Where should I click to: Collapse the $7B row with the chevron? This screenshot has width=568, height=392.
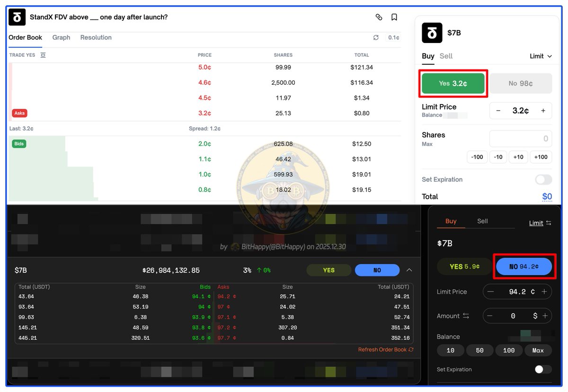coord(409,270)
